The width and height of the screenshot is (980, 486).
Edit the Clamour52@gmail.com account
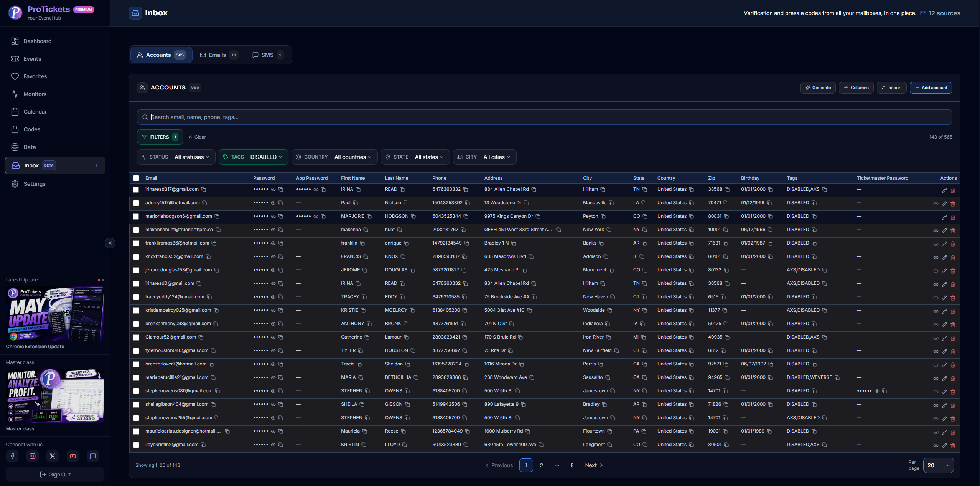(x=944, y=338)
